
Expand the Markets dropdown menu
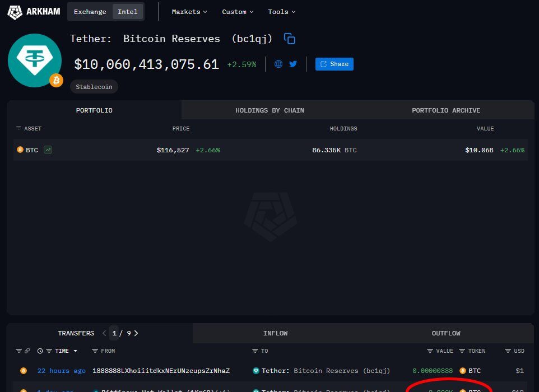tap(189, 12)
